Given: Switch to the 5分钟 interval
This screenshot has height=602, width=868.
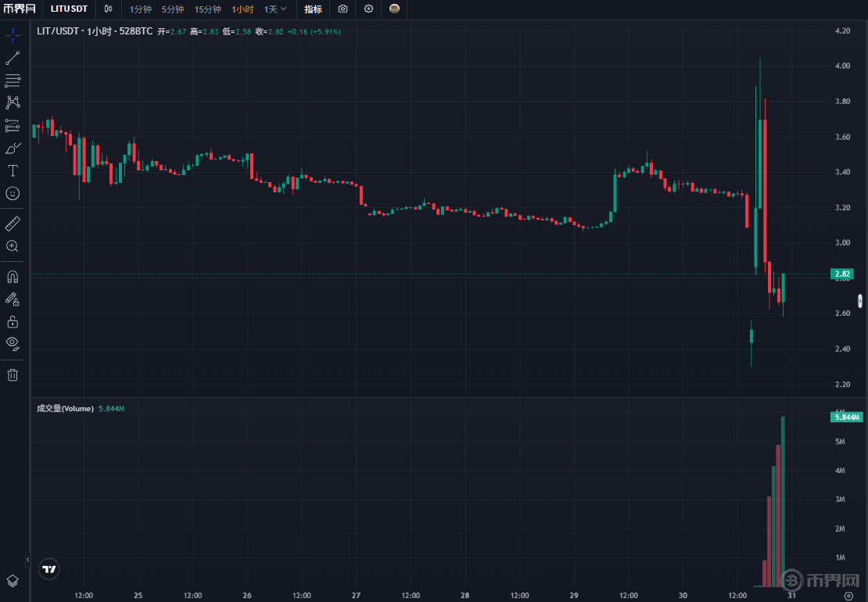Looking at the screenshot, I should coord(173,9).
